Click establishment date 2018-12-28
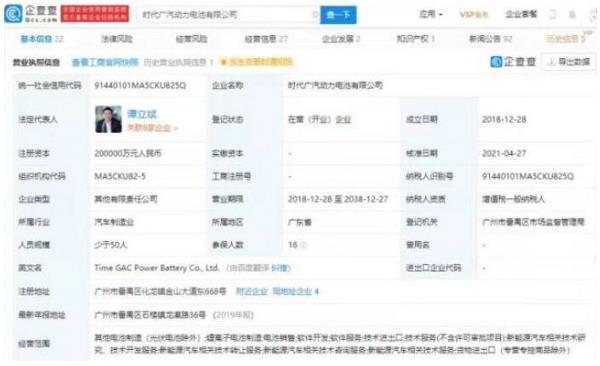 point(504,119)
